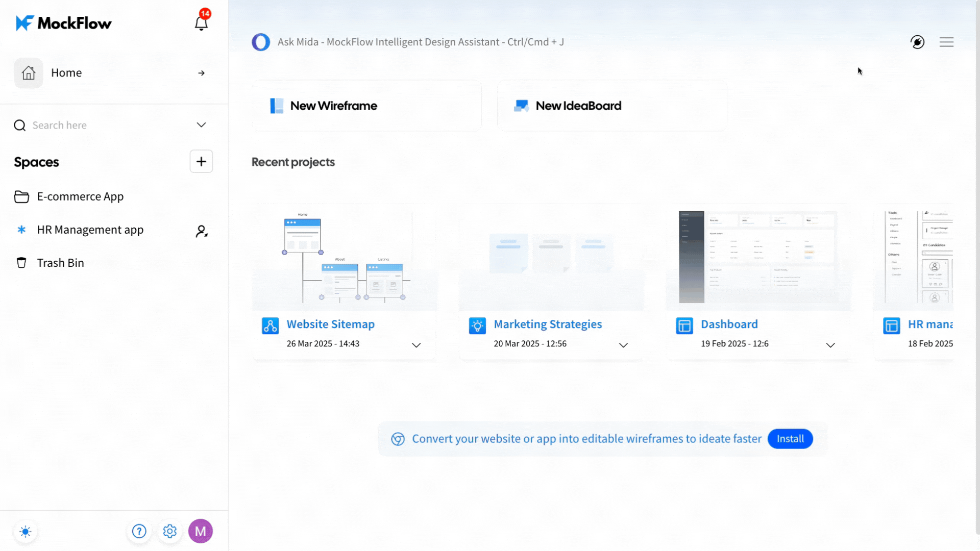
Task: Click the New Wireframe icon
Action: click(x=277, y=106)
